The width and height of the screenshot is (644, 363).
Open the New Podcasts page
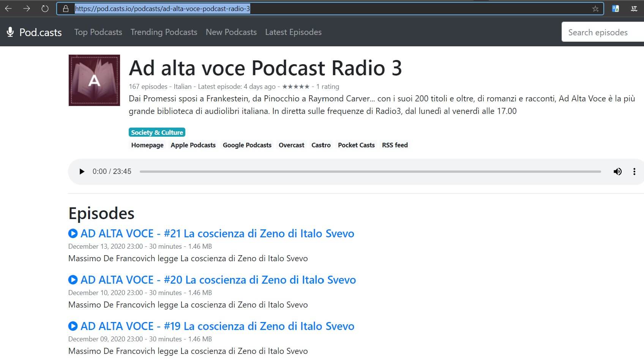231,32
